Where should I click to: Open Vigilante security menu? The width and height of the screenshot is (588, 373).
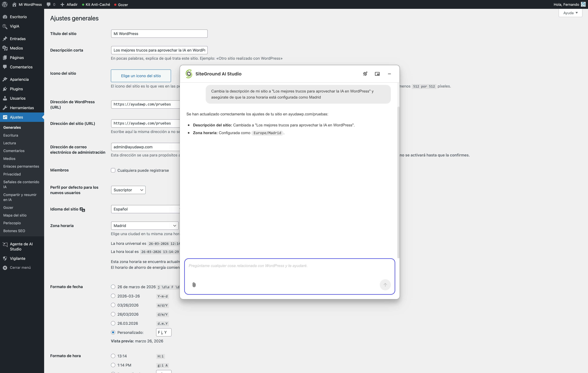point(22,258)
